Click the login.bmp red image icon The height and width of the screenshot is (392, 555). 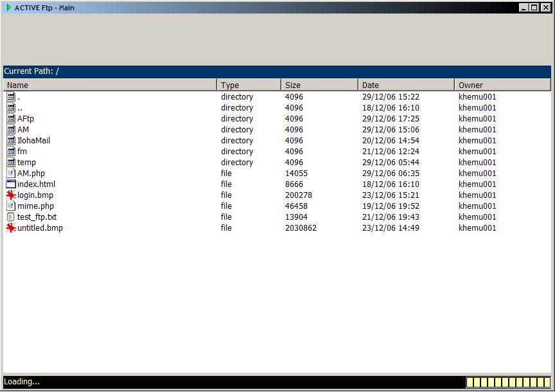(11, 195)
